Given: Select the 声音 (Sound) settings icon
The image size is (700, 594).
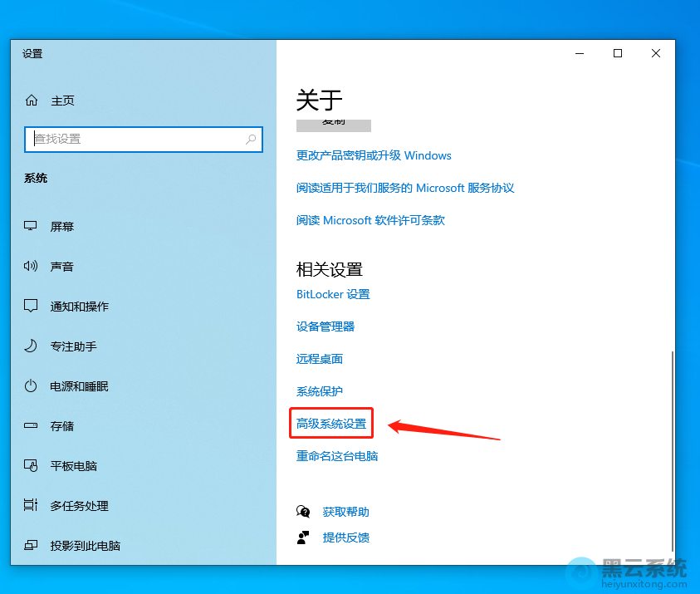Looking at the screenshot, I should pos(31,266).
